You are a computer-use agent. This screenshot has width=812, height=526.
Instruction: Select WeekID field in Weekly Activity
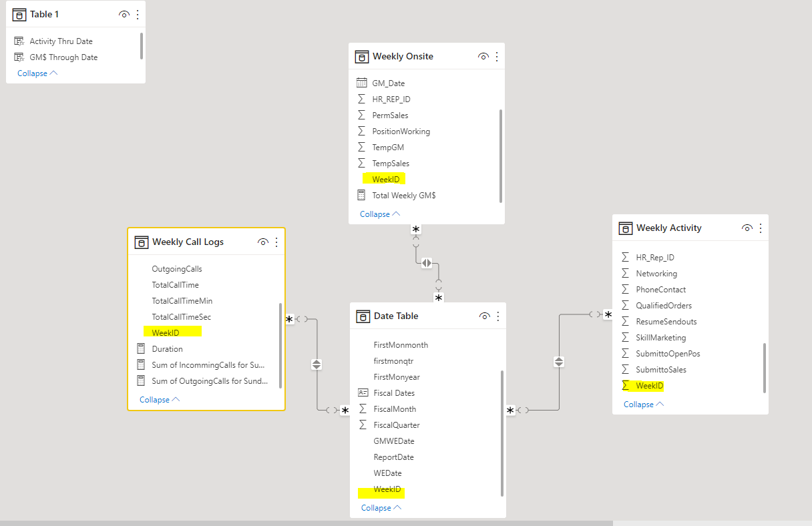click(x=650, y=386)
